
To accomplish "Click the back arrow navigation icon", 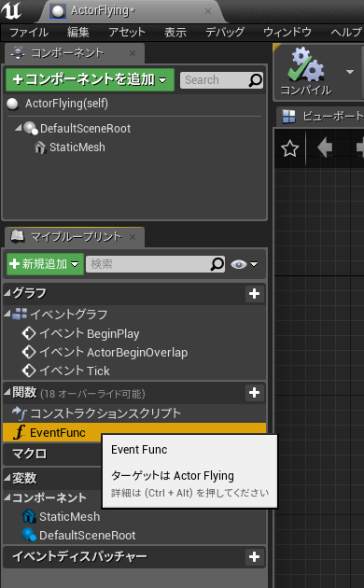I will tap(325, 147).
